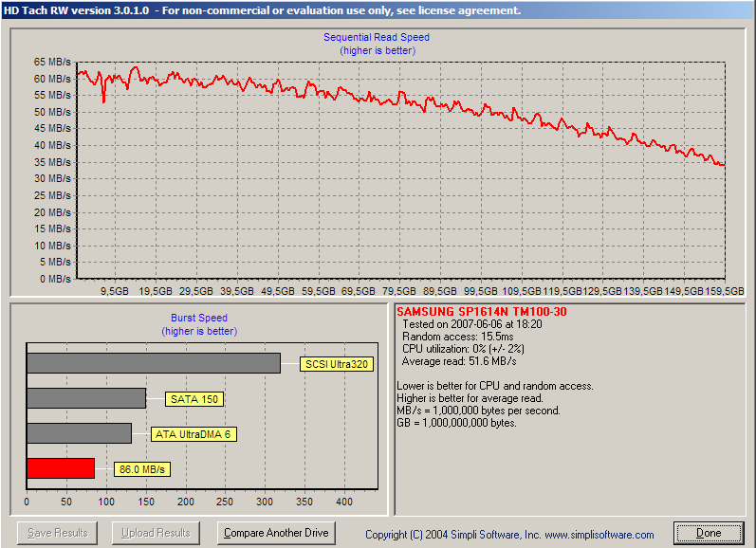Select the ATA UltraDMA 6 label
The width and height of the screenshot is (756, 548).
(194, 434)
